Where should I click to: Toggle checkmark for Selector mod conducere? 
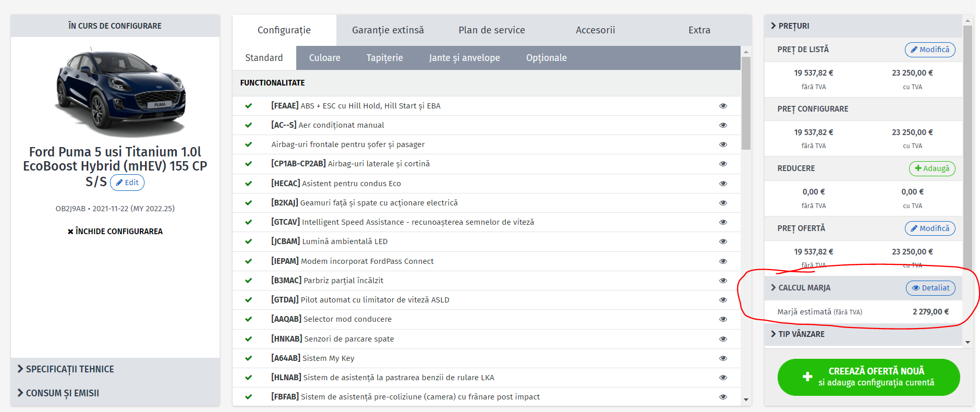click(x=249, y=319)
